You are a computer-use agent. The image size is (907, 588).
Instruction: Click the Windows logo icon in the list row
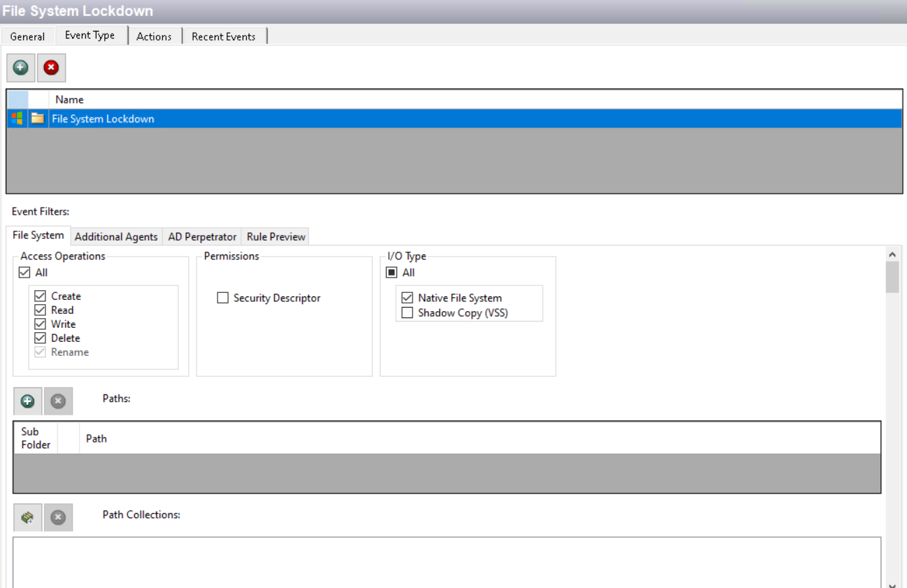pos(17,118)
